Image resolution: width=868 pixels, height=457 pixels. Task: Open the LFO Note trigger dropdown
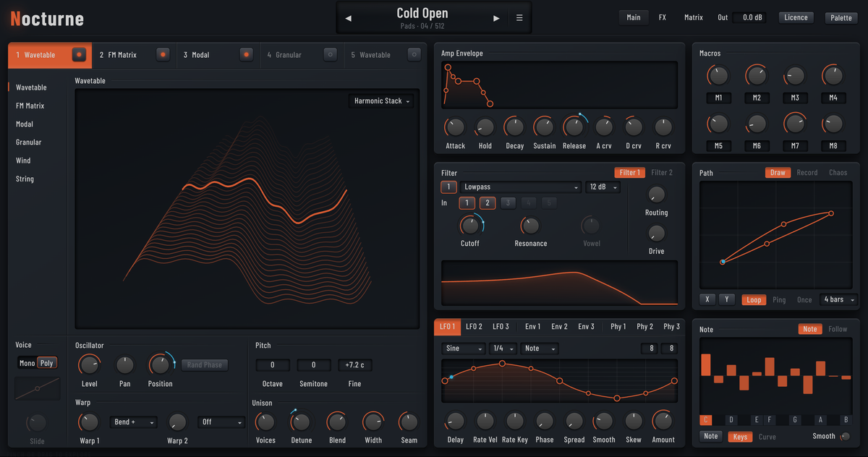click(540, 349)
